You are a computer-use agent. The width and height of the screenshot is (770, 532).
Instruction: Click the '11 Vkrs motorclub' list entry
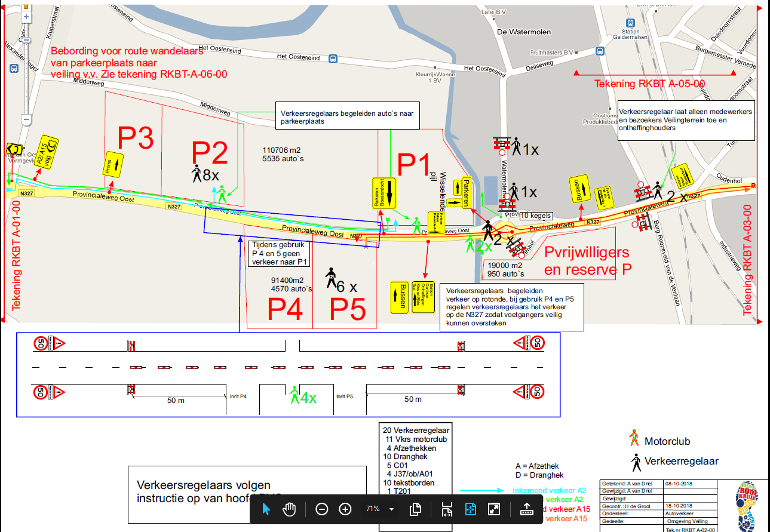pos(416,439)
